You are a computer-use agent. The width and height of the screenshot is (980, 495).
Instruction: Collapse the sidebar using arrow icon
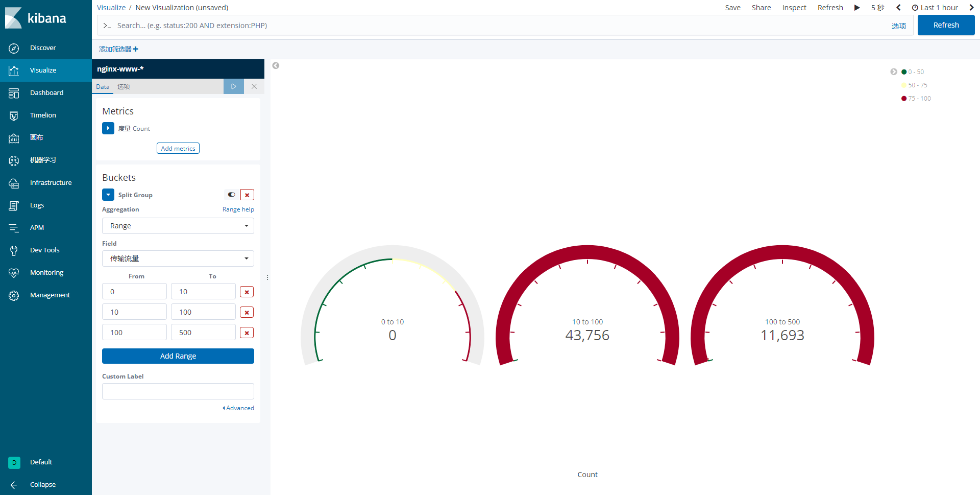[x=14, y=485]
